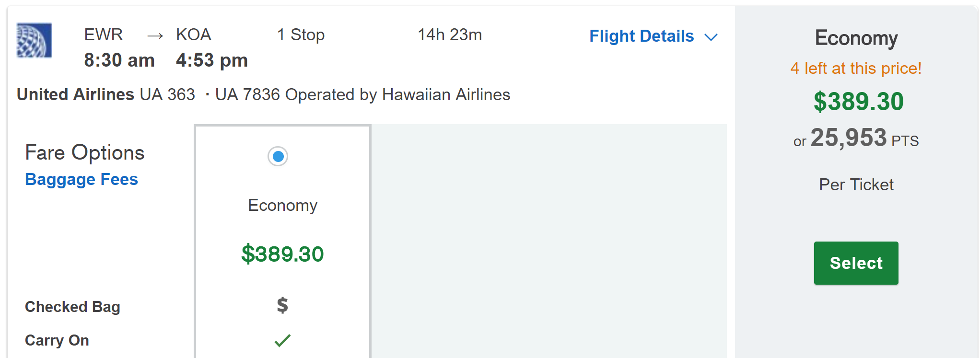Screen dimensions: 980x358
Task: Click the United Airlines globe logo
Action: point(34,40)
